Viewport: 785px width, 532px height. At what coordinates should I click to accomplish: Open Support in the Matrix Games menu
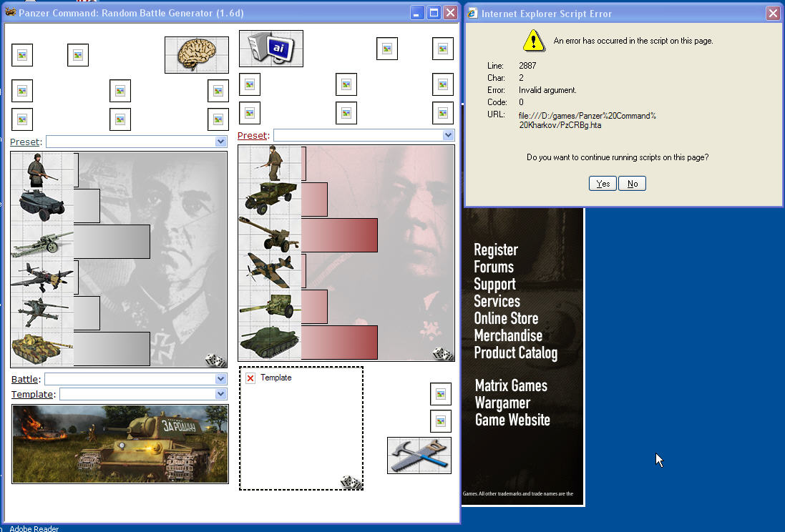pos(494,284)
